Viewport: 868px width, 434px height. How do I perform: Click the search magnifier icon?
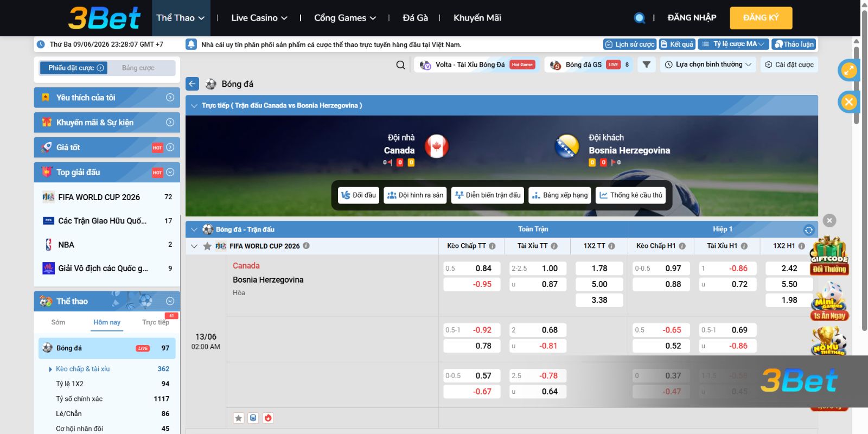point(400,65)
